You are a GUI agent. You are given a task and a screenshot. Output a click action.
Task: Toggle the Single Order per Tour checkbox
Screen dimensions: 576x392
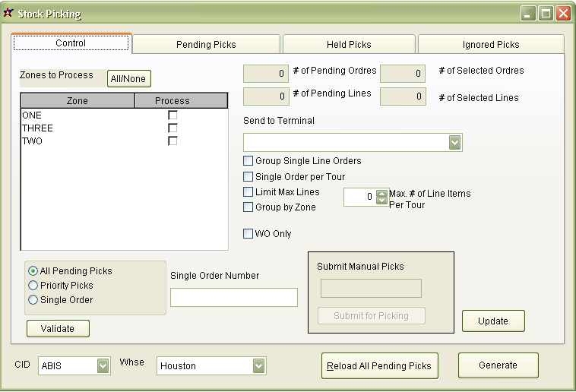[248, 177]
